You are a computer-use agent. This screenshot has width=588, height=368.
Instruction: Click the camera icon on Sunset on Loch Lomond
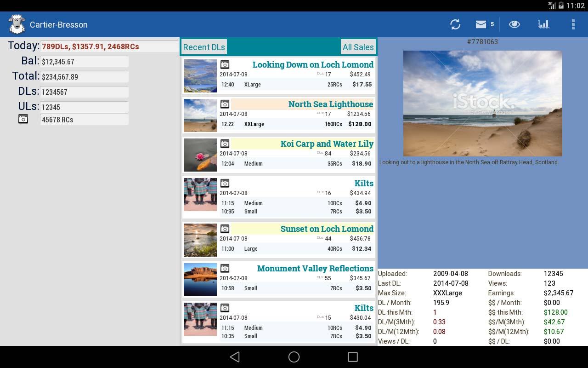225,229
